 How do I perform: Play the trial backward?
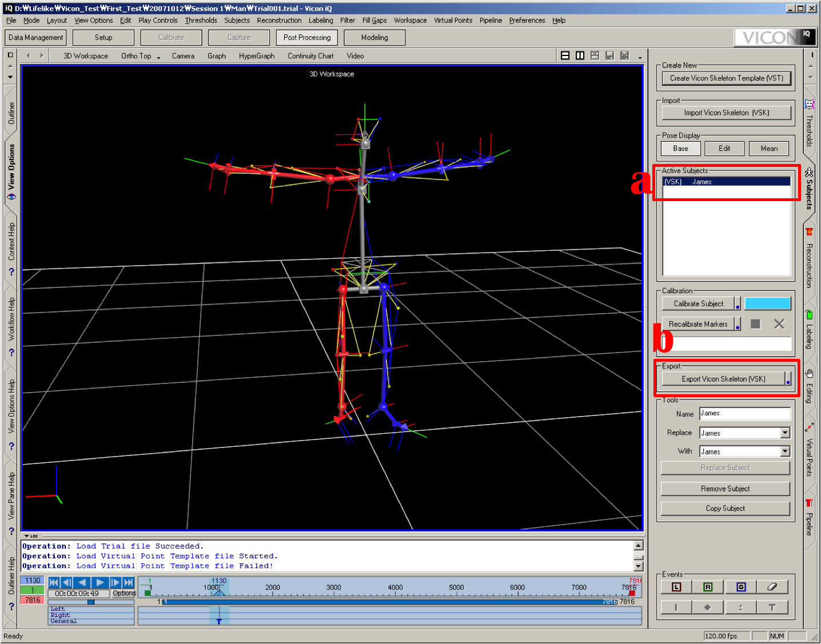point(82,582)
